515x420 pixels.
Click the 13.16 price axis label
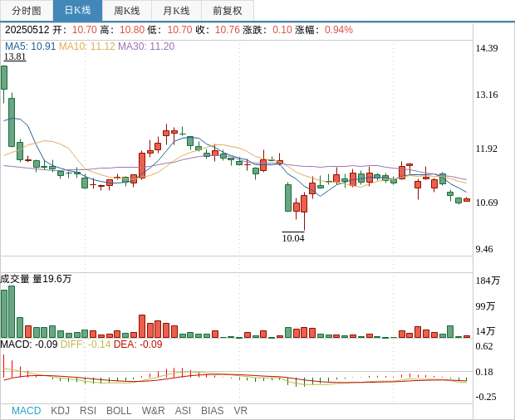[x=487, y=95]
